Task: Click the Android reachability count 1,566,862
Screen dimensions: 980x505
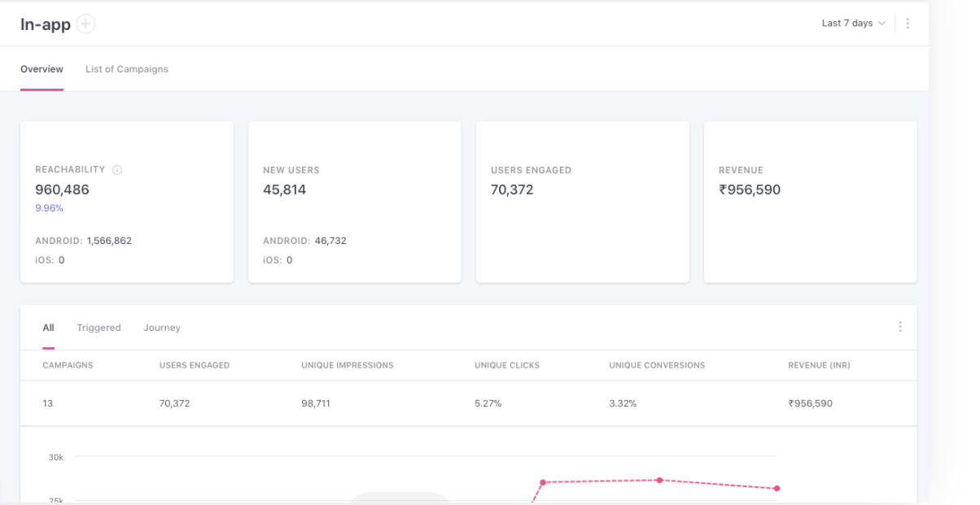Action: [109, 241]
